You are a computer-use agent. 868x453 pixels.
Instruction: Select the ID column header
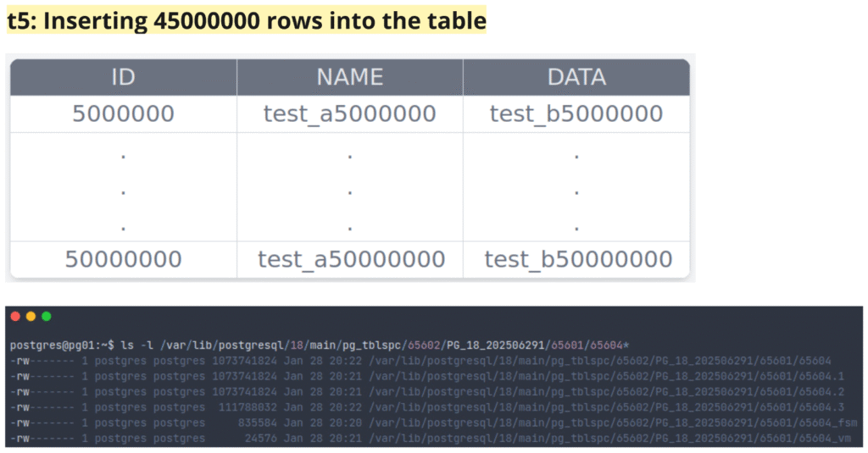tap(123, 77)
